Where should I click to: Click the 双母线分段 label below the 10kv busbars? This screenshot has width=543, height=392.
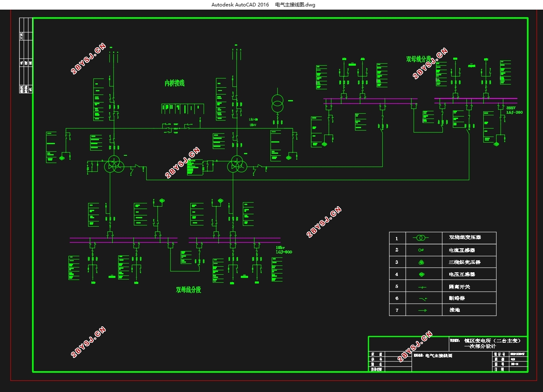(x=188, y=289)
